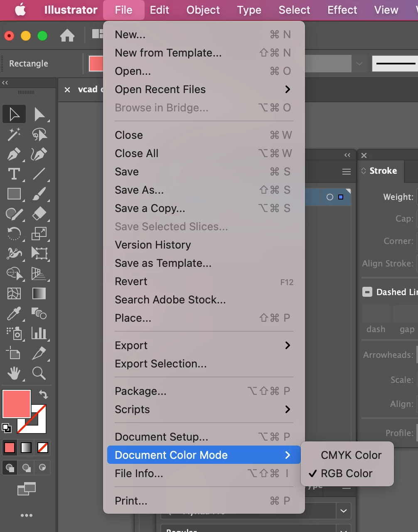
Task: Select the Blend tool
Action: [x=39, y=313]
